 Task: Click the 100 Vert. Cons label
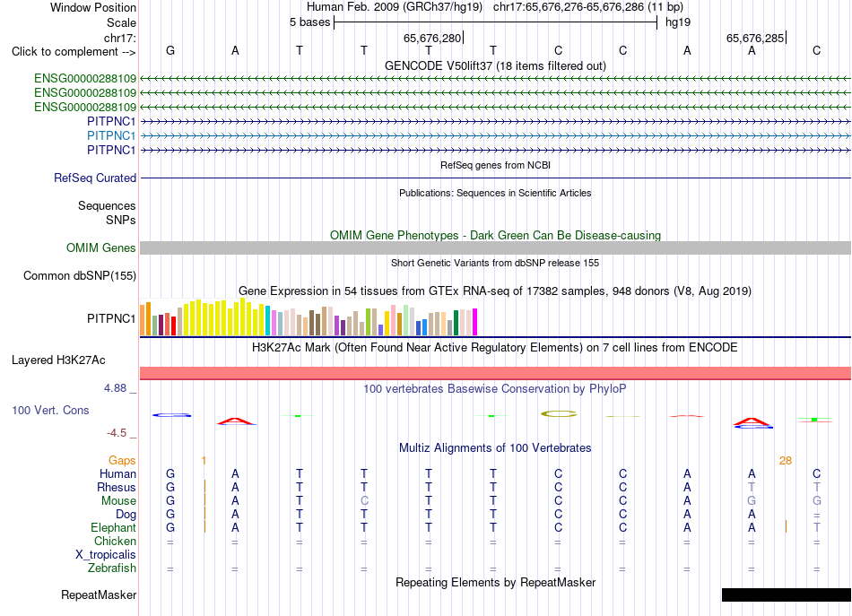click(50, 410)
